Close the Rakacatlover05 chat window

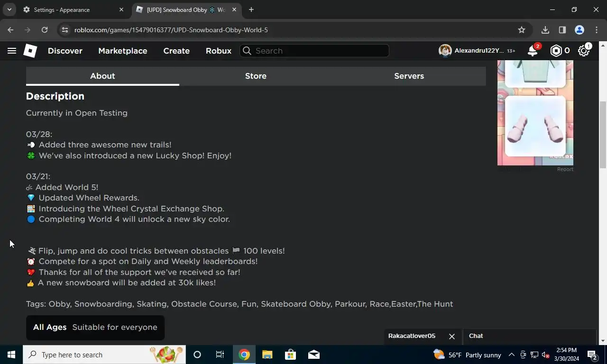pos(452,336)
